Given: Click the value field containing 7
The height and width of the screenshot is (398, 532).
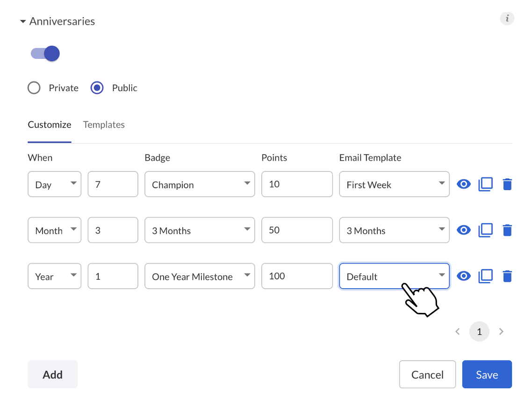Looking at the screenshot, I should coord(113,184).
